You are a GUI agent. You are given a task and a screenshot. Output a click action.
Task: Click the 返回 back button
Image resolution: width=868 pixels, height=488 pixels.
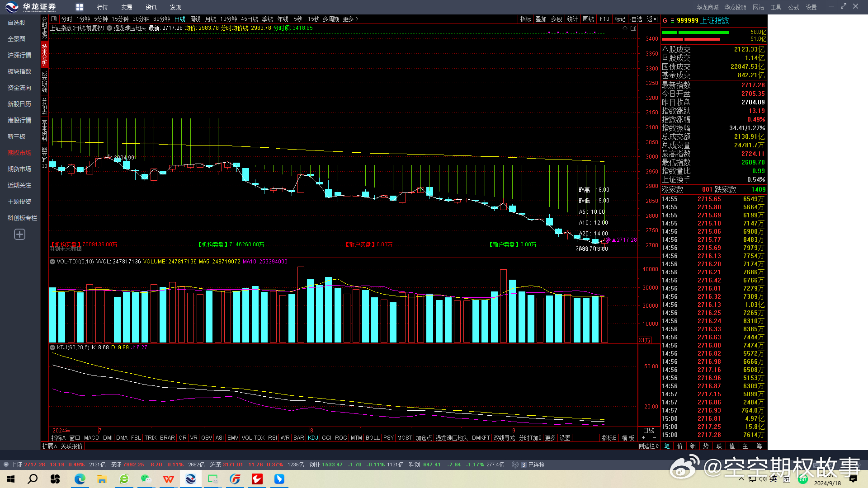(x=652, y=19)
